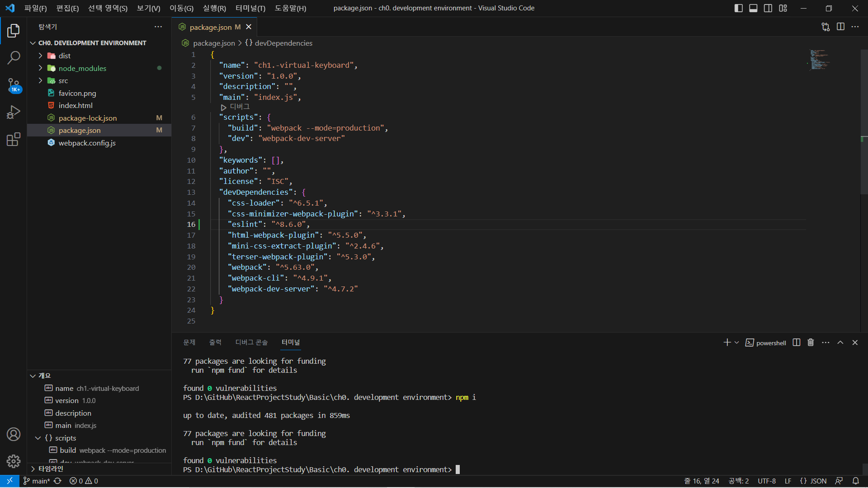This screenshot has height=488, width=868.
Task: Switch to the 디버그 콘솔 panel tab
Action: [251, 343]
